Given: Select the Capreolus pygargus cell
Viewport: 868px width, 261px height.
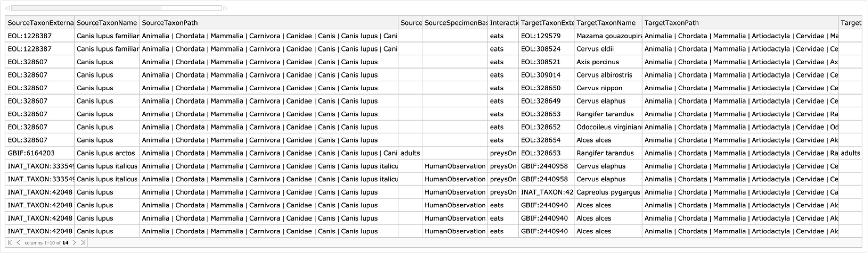Looking at the screenshot, I should 608,192.
